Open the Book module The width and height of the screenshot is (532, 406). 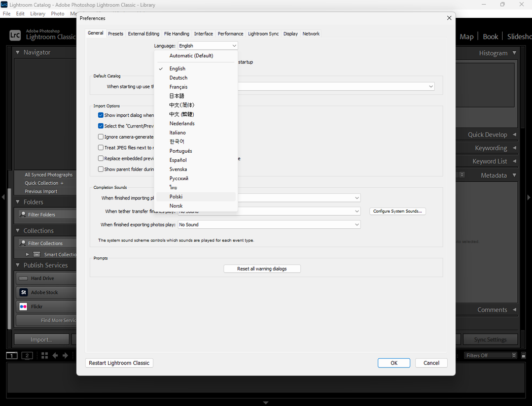coord(490,37)
